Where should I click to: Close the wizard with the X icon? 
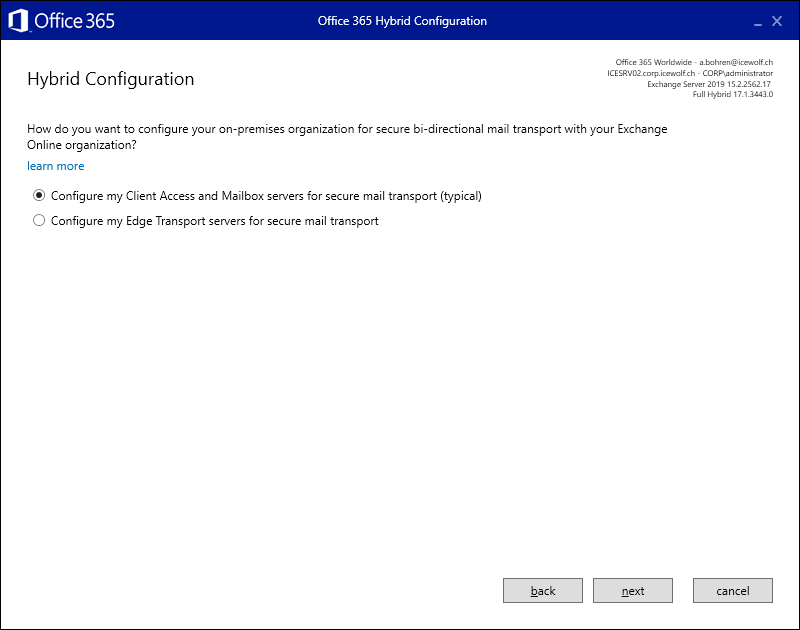coord(777,21)
